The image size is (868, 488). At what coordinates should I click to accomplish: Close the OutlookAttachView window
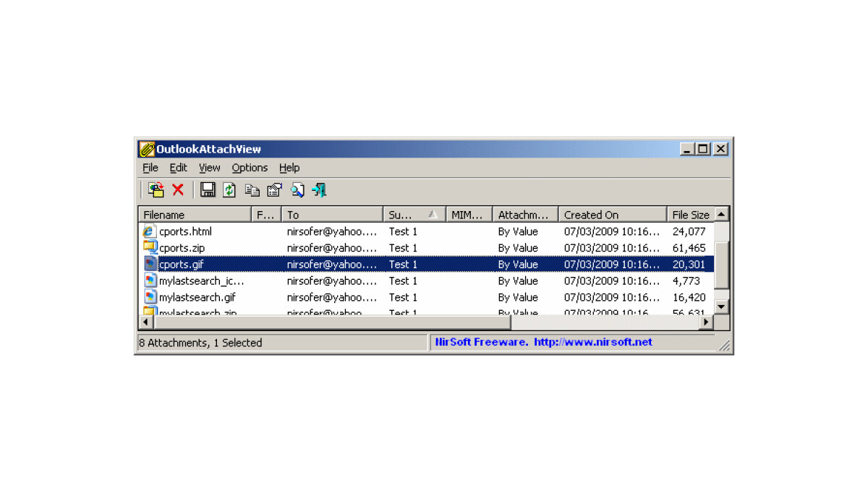click(720, 149)
